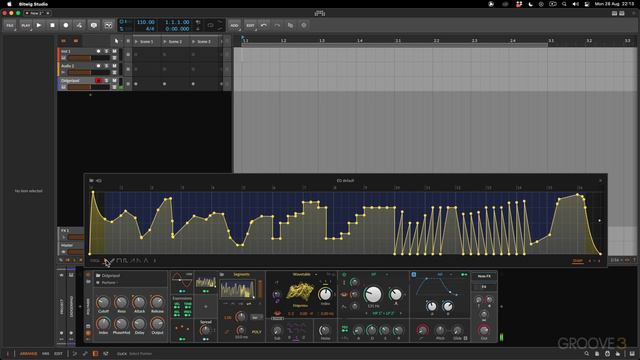
Task: Click the Spread knob in Polymer
Action: coord(206,331)
